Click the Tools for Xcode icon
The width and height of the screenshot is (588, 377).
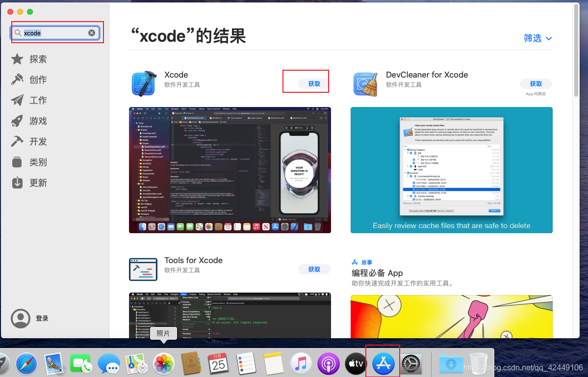click(143, 269)
